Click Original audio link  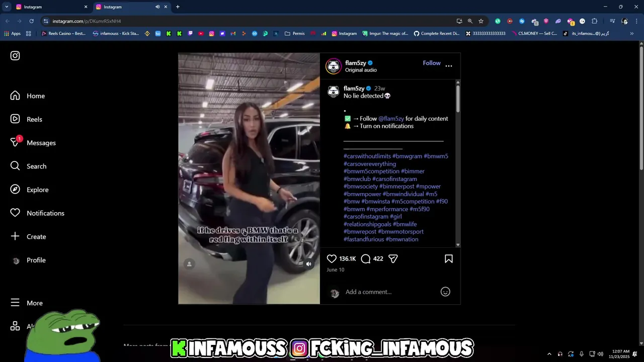pos(361,70)
